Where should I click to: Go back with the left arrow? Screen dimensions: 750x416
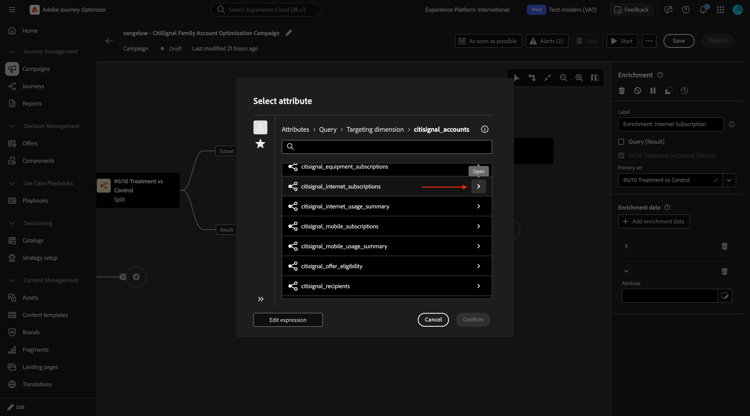click(109, 41)
